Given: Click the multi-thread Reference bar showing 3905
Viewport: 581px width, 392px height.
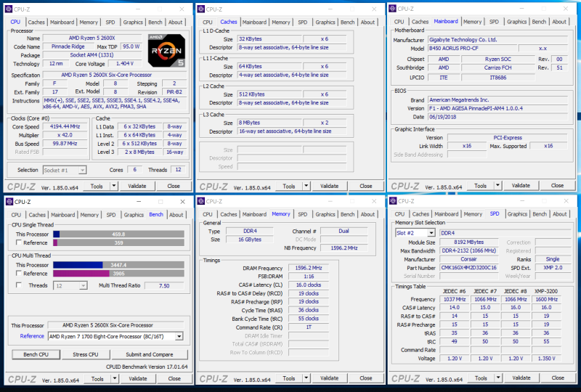Looking at the screenshot, I should (x=118, y=274).
